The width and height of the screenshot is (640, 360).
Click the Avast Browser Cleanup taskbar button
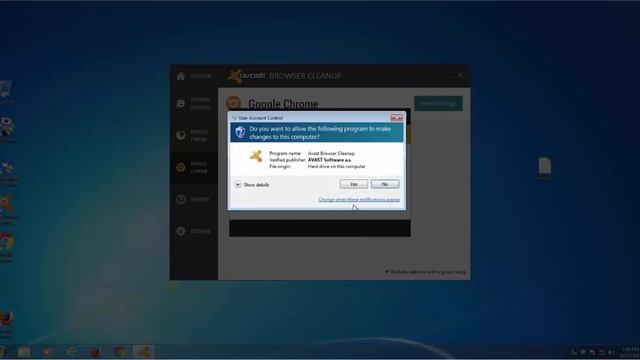[143, 351]
